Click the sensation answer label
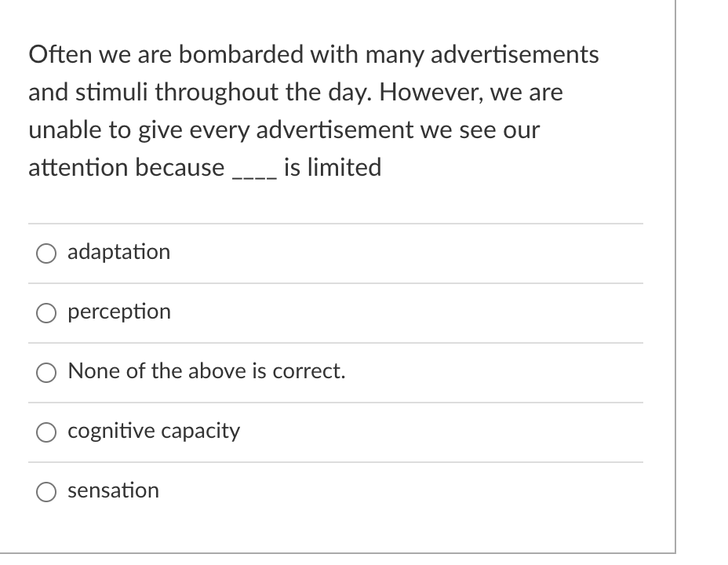This screenshot has height=565, width=728. click(114, 491)
